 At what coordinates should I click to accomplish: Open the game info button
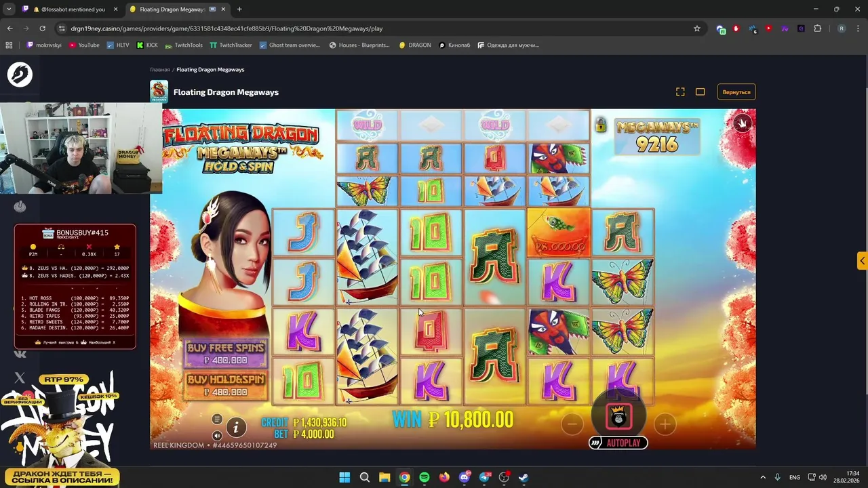pos(236,427)
